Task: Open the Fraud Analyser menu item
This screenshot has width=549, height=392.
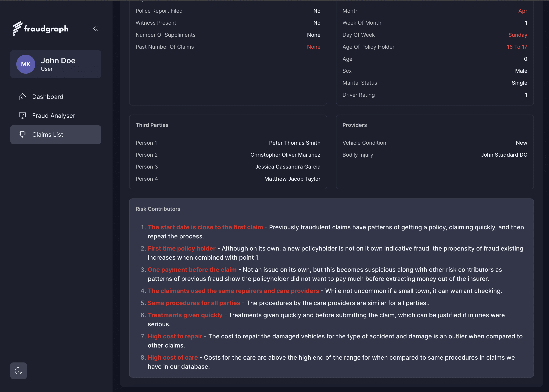Action: 56,116
